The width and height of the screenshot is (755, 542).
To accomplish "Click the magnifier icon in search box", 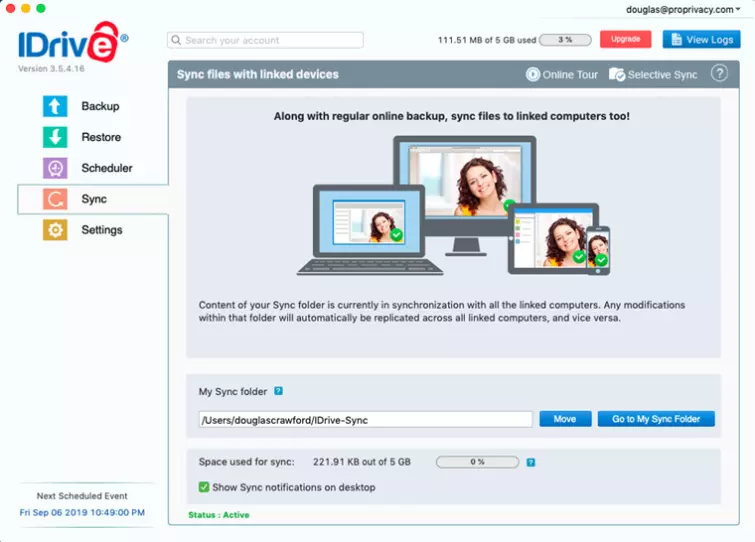I will point(176,40).
